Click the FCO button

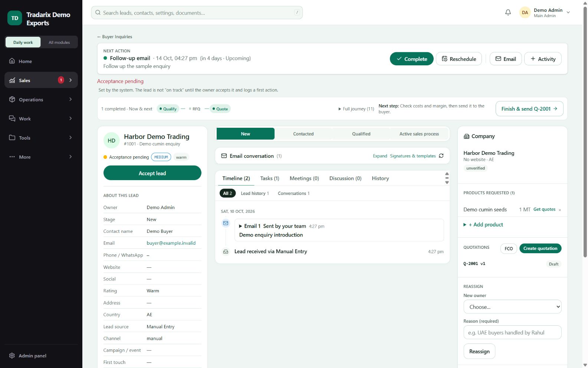(x=509, y=248)
